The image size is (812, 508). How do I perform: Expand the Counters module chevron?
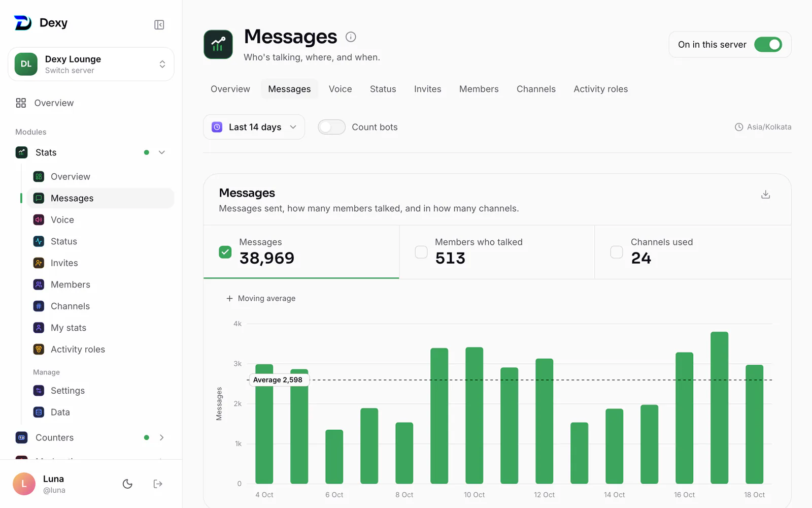click(x=162, y=437)
